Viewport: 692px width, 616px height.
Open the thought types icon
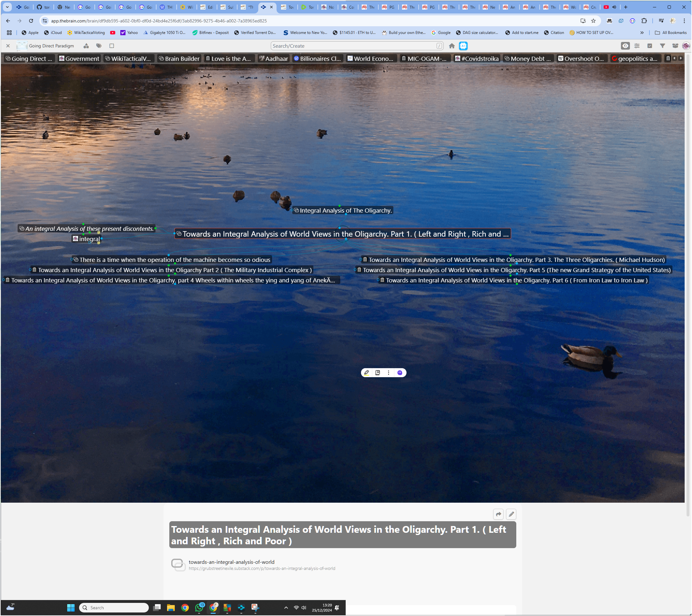point(86,46)
